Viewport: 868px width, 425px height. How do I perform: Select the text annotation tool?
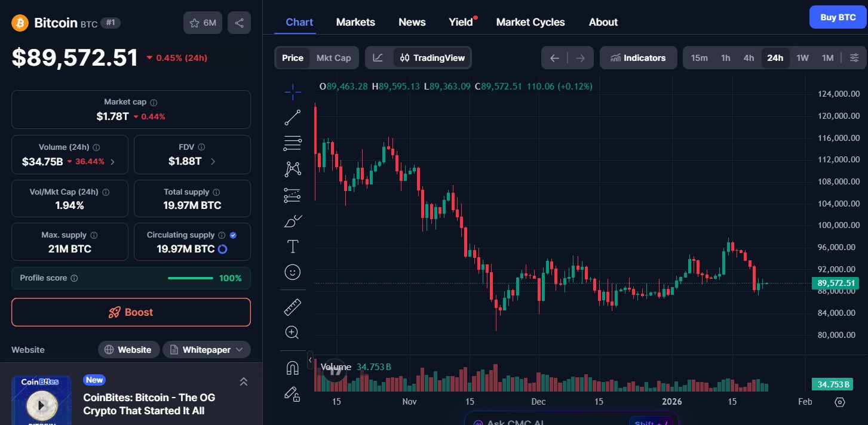[292, 245]
